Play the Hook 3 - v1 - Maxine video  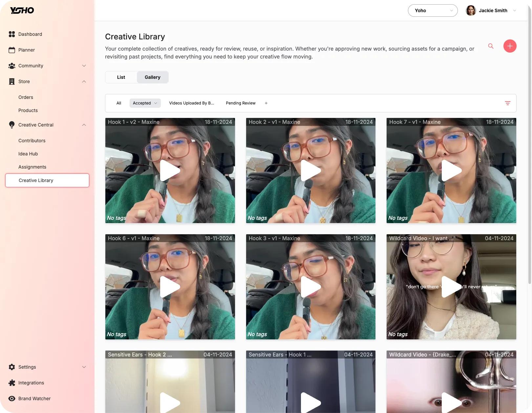pos(310,287)
